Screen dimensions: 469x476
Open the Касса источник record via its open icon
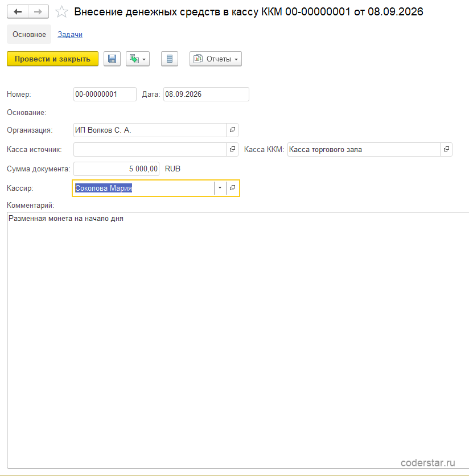coord(232,149)
